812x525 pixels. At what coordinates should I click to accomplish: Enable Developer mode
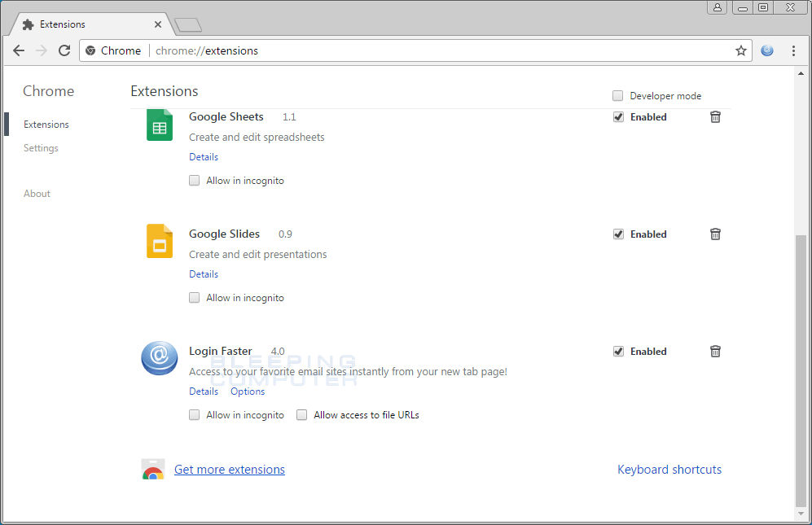tap(617, 95)
